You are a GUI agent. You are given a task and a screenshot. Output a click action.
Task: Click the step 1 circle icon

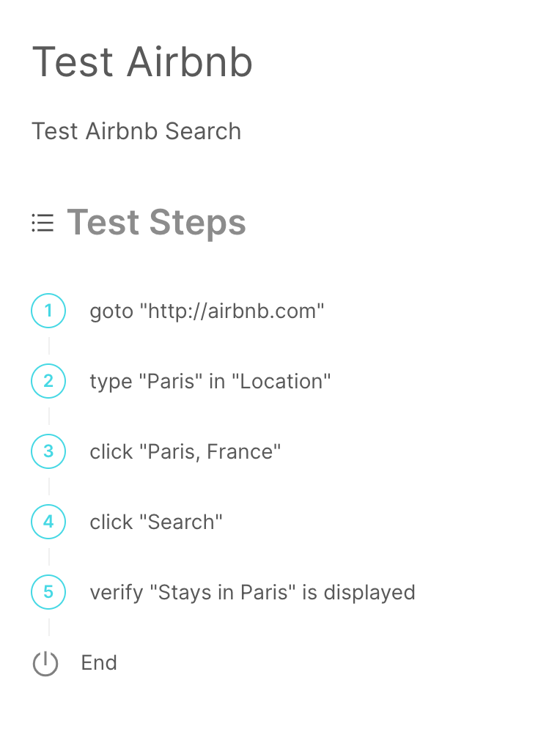(48, 311)
